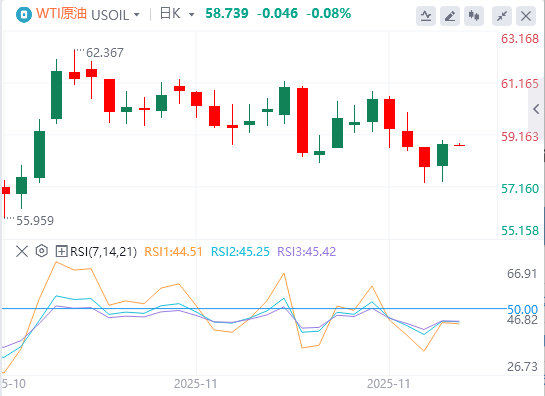Viewport: 545px width, 396px height.
Task: Click the WTI crude round logo icon
Action: pyautogui.click(x=24, y=15)
